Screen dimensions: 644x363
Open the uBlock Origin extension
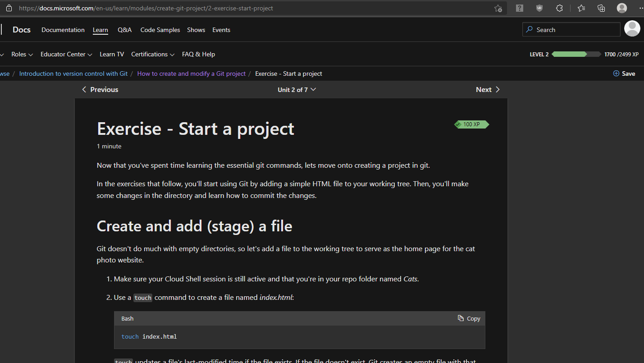pyautogui.click(x=539, y=8)
